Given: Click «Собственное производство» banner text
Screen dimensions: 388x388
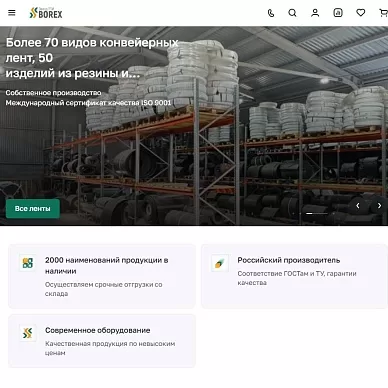Looking at the screenshot, I should pyautogui.click(x=53, y=93).
